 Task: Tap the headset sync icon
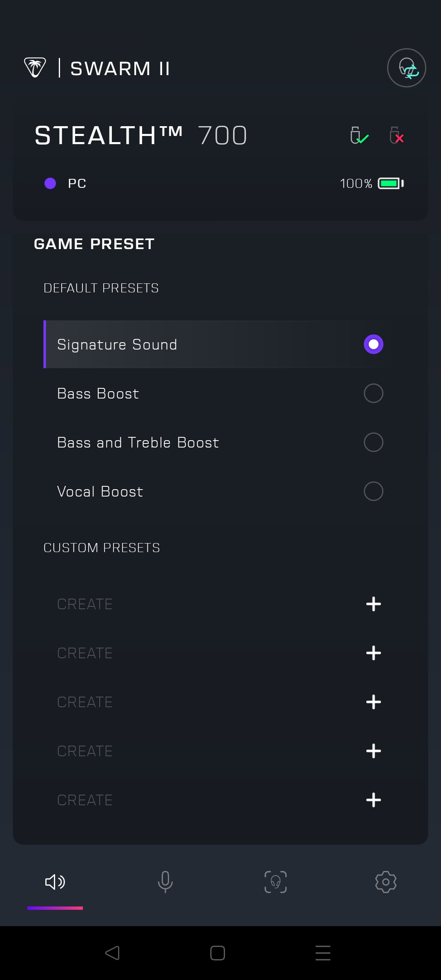click(x=406, y=68)
